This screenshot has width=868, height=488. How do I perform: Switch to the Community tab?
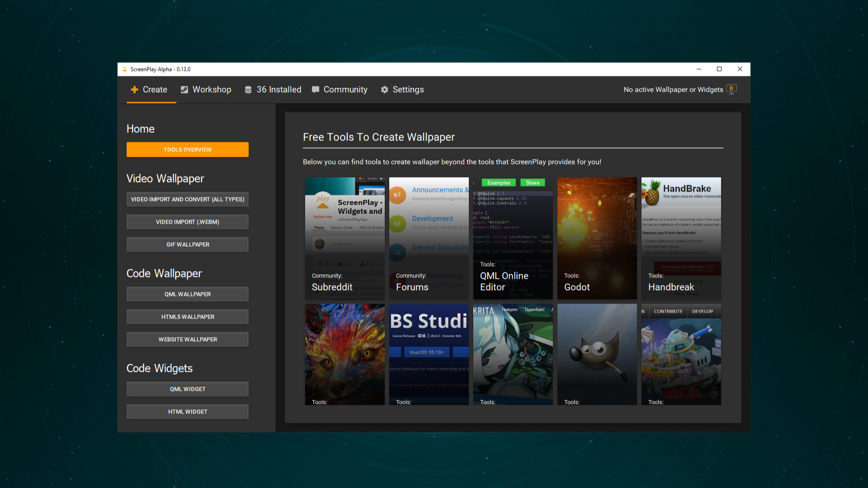coord(345,89)
